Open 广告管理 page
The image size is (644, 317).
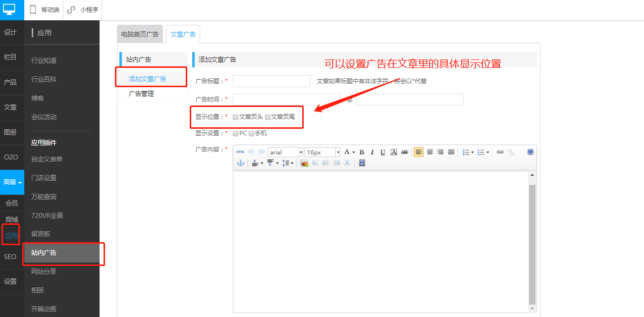coord(141,94)
